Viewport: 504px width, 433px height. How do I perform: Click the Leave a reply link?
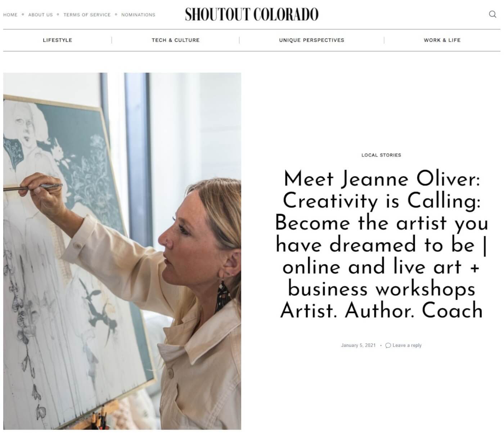pyautogui.click(x=407, y=345)
